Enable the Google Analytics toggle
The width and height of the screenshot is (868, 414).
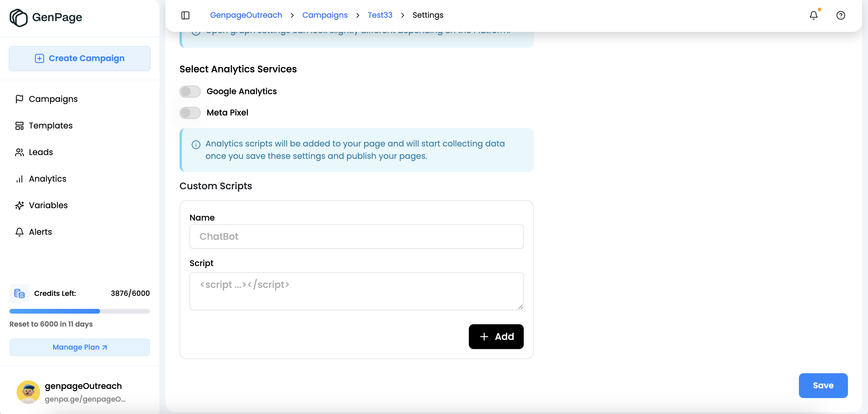pyautogui.click(x=190, y=91)
